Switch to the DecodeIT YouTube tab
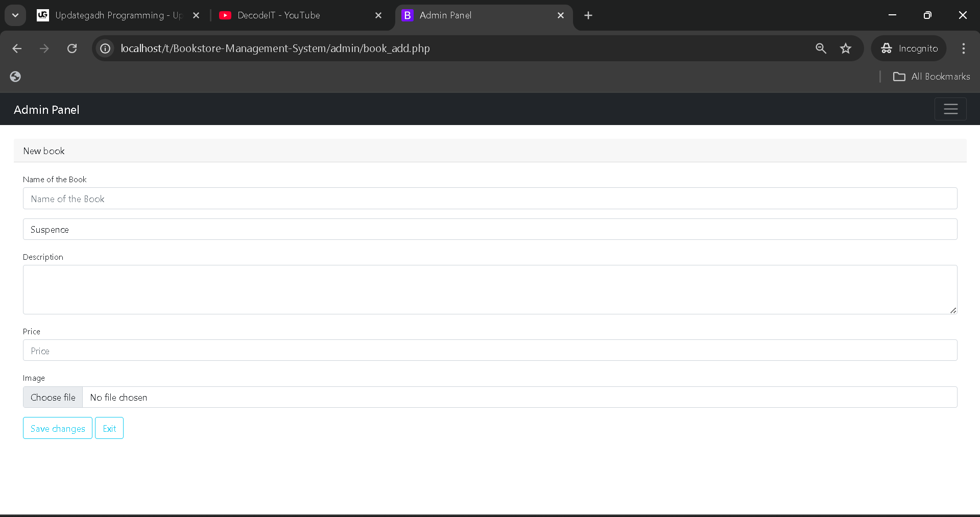This screenshot has width=980, height=517. click(x=296, y=15)
